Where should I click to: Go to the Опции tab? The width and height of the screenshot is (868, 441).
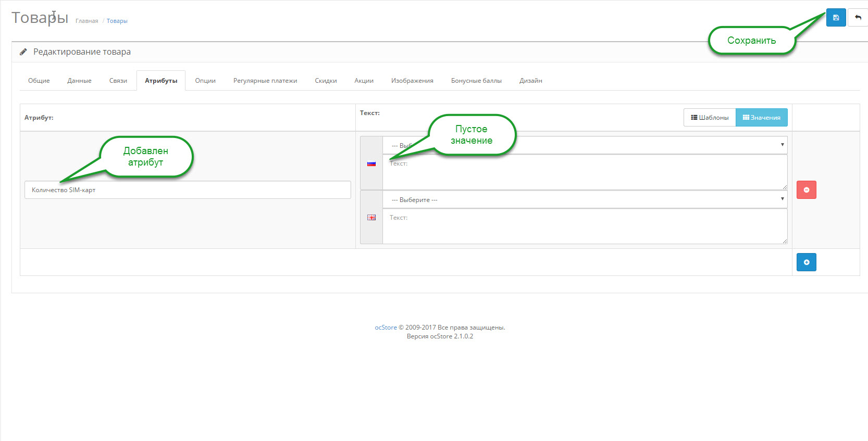(205, 81)
